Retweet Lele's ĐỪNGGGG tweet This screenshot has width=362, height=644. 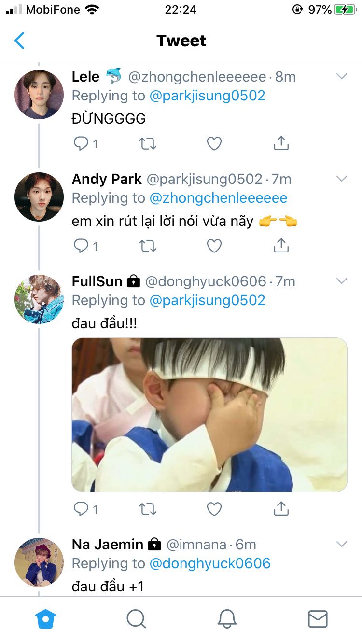point(148,143)
